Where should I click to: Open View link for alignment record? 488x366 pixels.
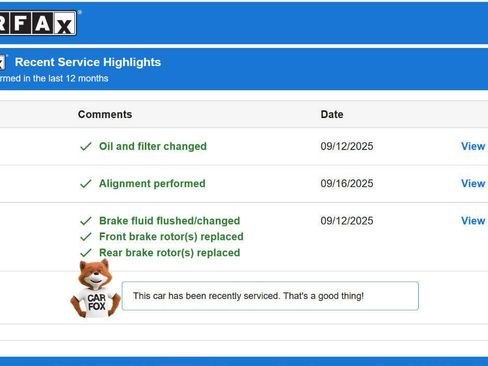point(473,183)
